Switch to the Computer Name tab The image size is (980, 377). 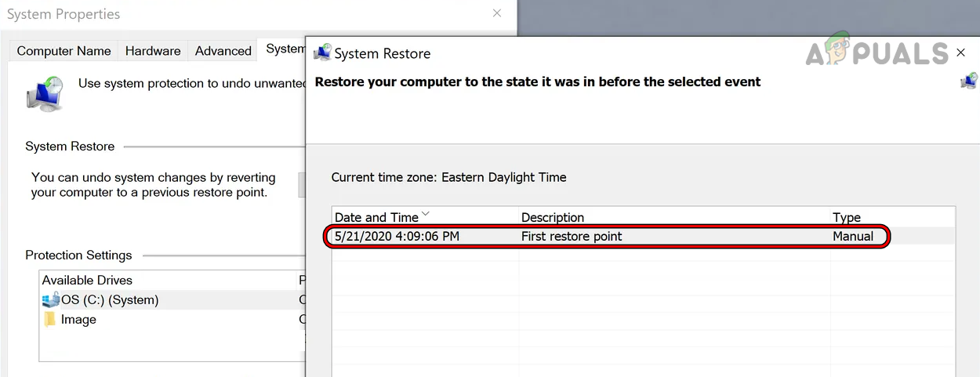tap(64, 51)
